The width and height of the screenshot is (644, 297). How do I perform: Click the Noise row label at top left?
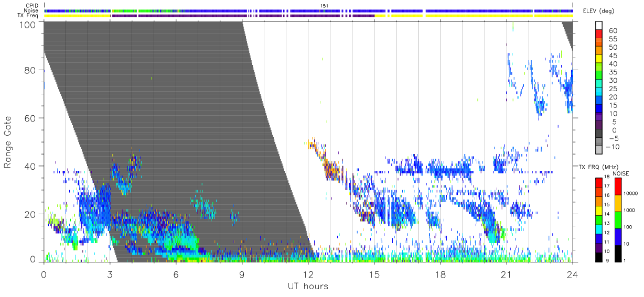(31, 10)
